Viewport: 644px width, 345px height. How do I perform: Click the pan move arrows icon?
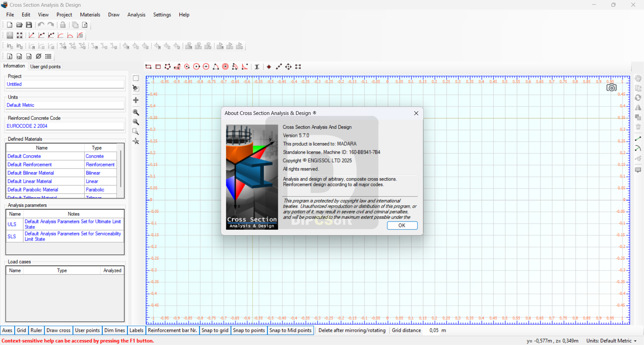(136, 100)
